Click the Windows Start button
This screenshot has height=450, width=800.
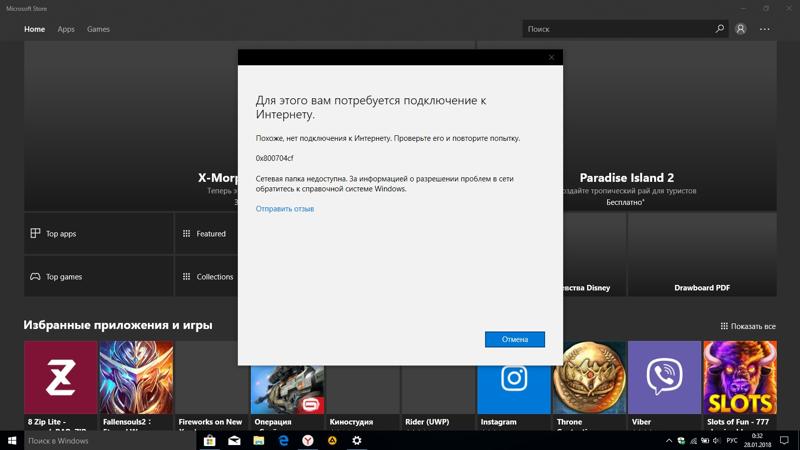click(x=12, y=440)
